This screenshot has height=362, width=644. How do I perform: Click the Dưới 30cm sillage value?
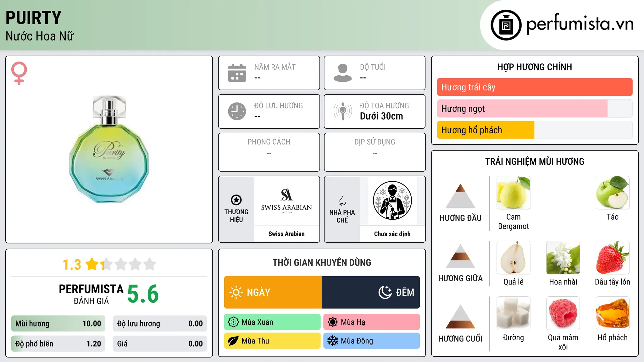coord(381,116)
